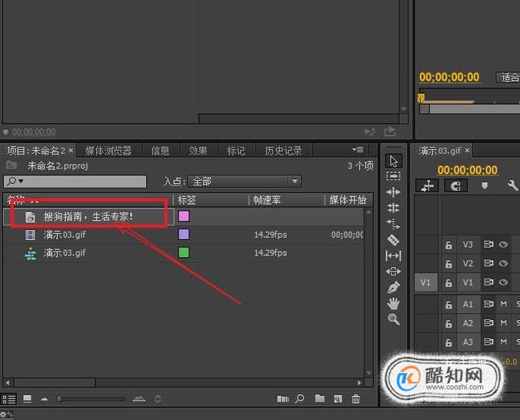Image resolution: width=520 pixels, height=420 pixels.
Task: Select the Zoom magnifier tool
Action: click(394, 319)
